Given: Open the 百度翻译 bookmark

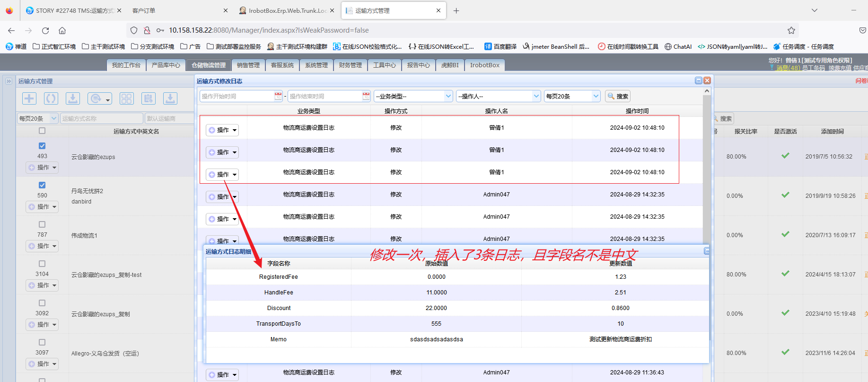Looking at the screenshot, I should [500, 46].
